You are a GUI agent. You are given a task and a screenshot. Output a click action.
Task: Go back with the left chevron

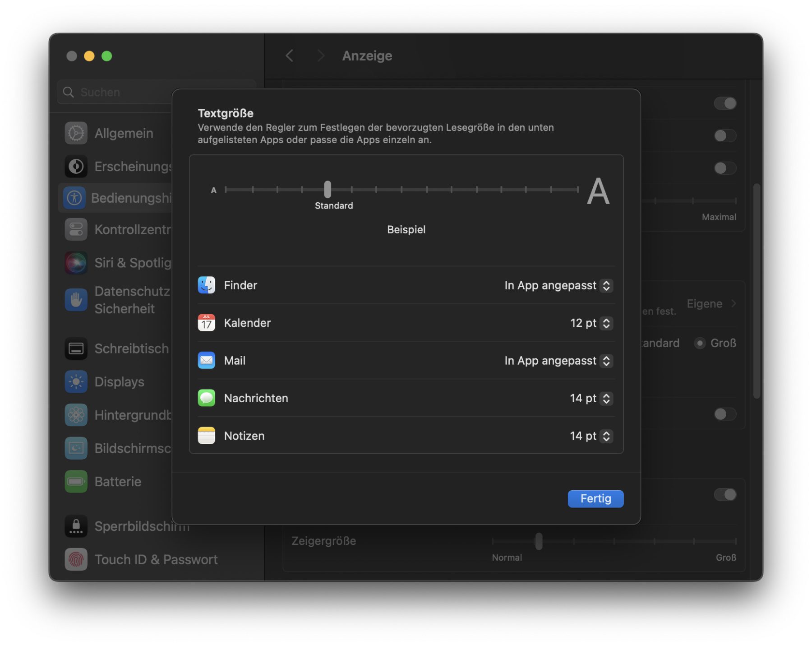tap(290, 56)
